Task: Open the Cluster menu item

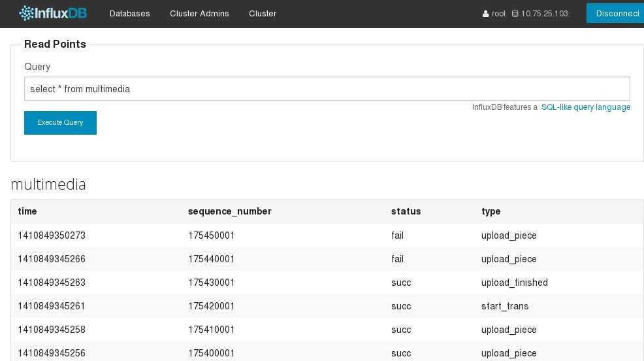Action: pyautogui.click(x=263, y=14)
